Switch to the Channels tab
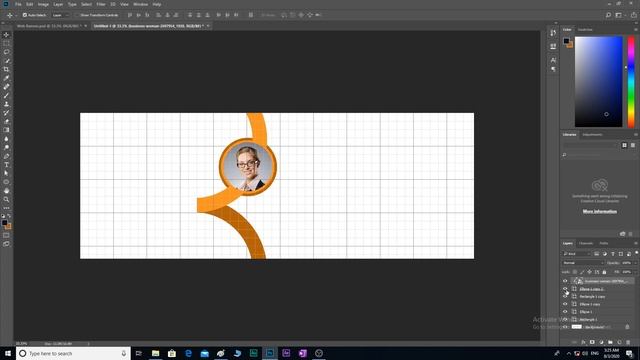640x360 pixels. [x=586, y=243]
